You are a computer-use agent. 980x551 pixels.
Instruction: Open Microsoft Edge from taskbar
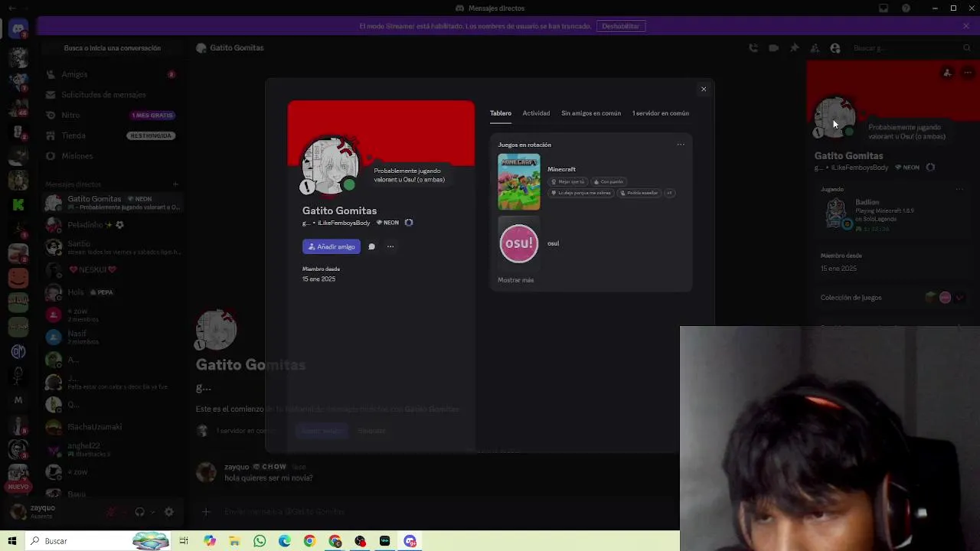tap(285, 541)
